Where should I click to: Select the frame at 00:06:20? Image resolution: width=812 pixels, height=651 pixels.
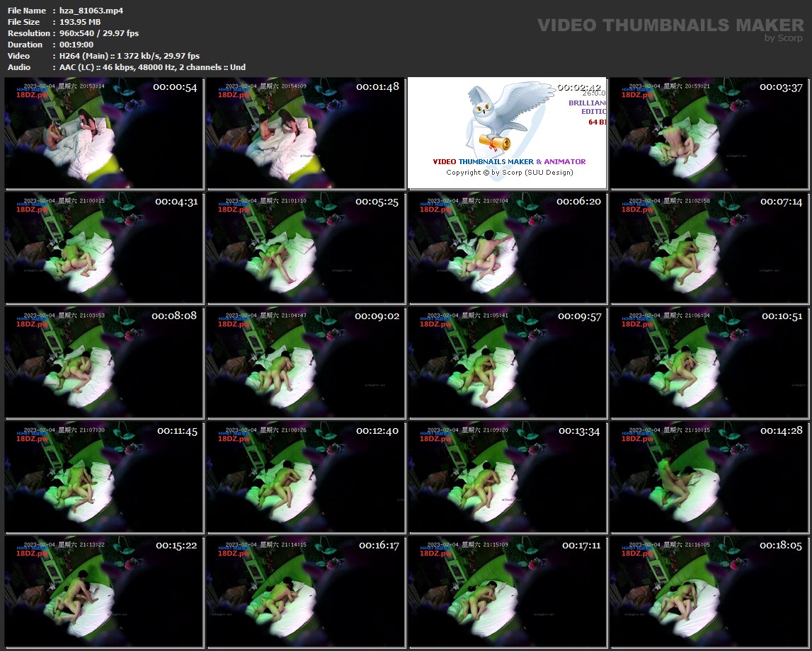click(507, 248)
